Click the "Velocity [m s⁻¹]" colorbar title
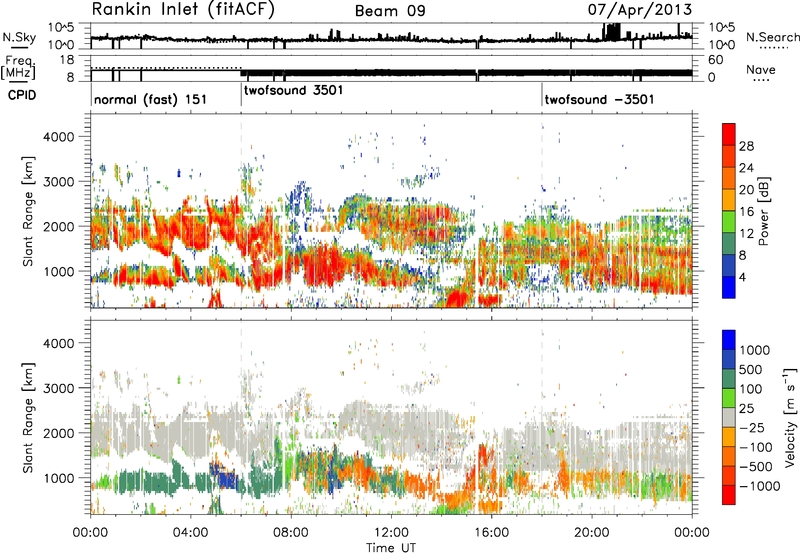Viewport: 800px width, 554px height. 790,417
